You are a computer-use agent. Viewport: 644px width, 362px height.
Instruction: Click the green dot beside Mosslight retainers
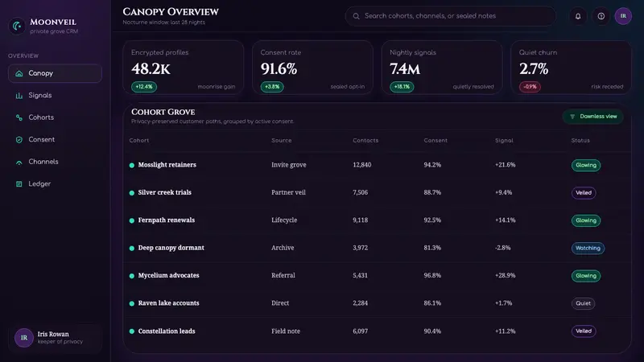coord(132,166)
